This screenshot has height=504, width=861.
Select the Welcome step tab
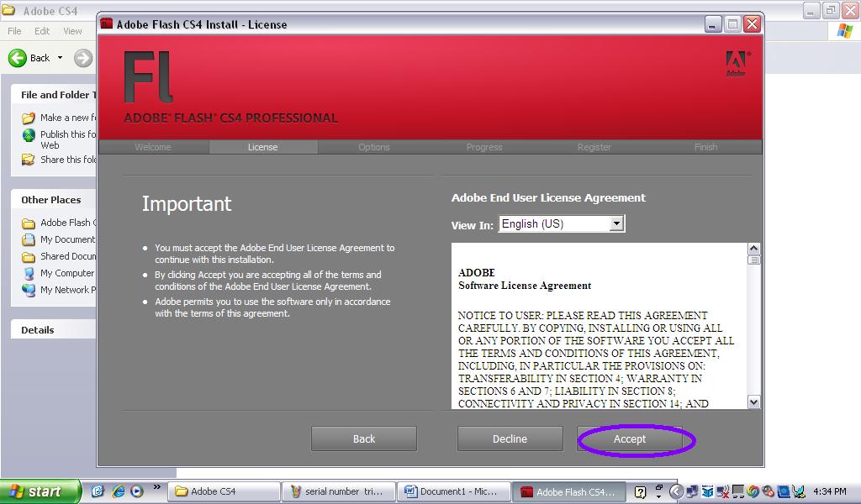[153, 147]
